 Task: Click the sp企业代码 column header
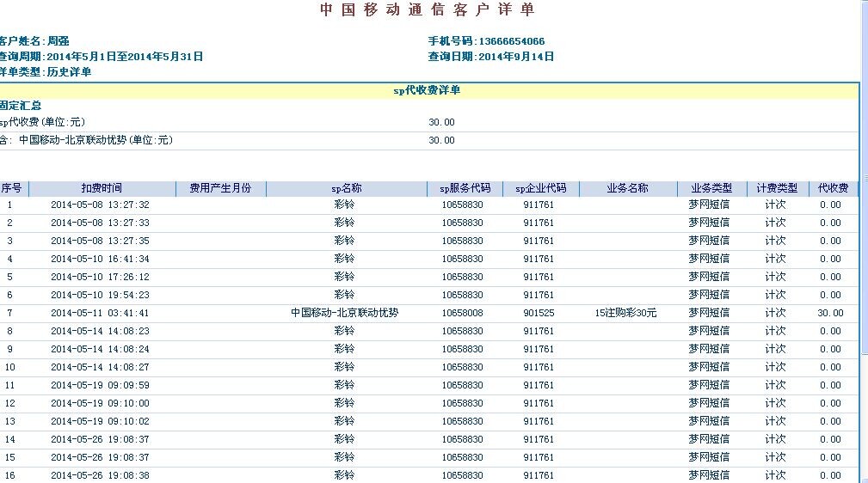pos(541,189)
